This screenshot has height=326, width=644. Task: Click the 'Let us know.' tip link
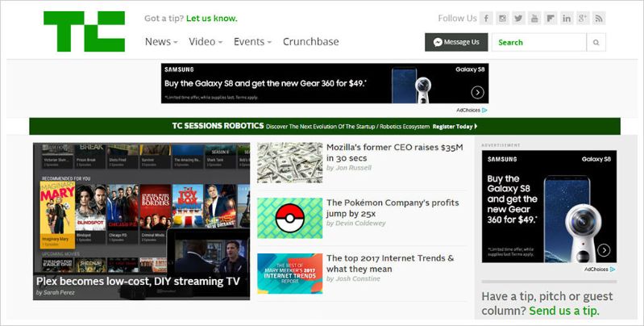[211, 18]
